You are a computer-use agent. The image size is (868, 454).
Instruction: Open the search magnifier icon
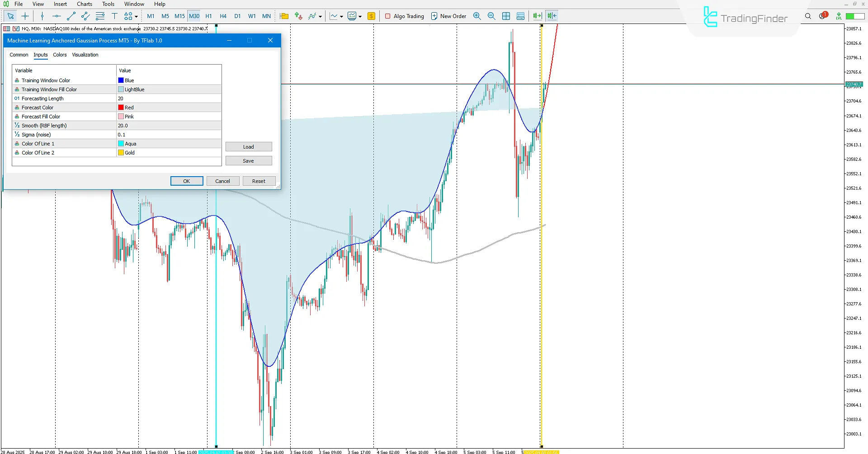pos(808,16)
